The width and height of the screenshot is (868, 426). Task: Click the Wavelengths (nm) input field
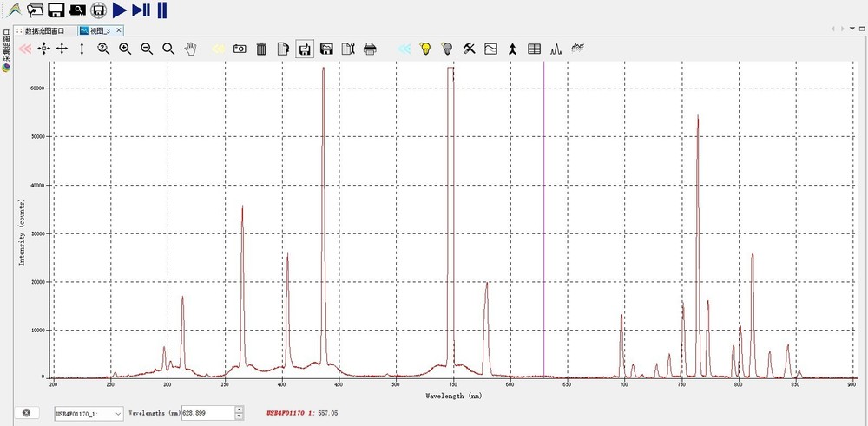(207, 413)
